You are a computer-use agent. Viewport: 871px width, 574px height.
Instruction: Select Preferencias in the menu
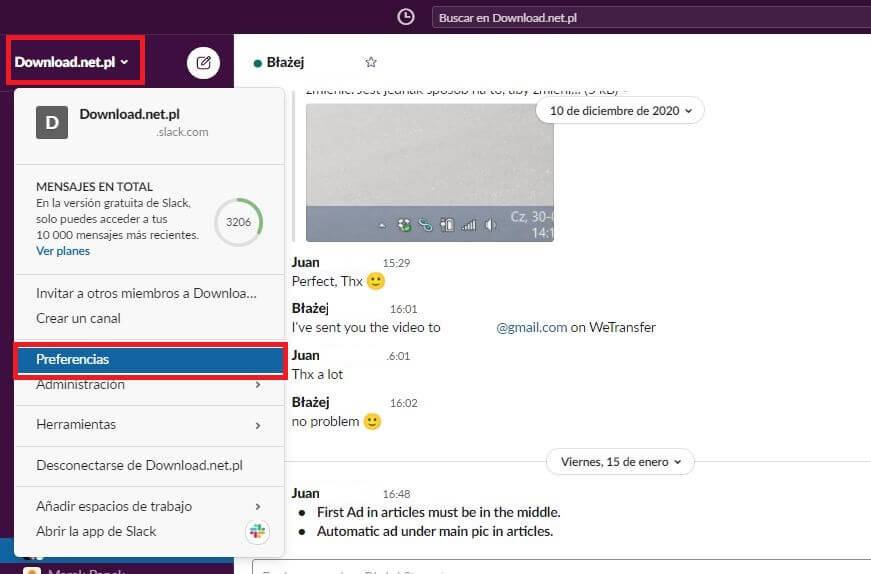[150, 360]
